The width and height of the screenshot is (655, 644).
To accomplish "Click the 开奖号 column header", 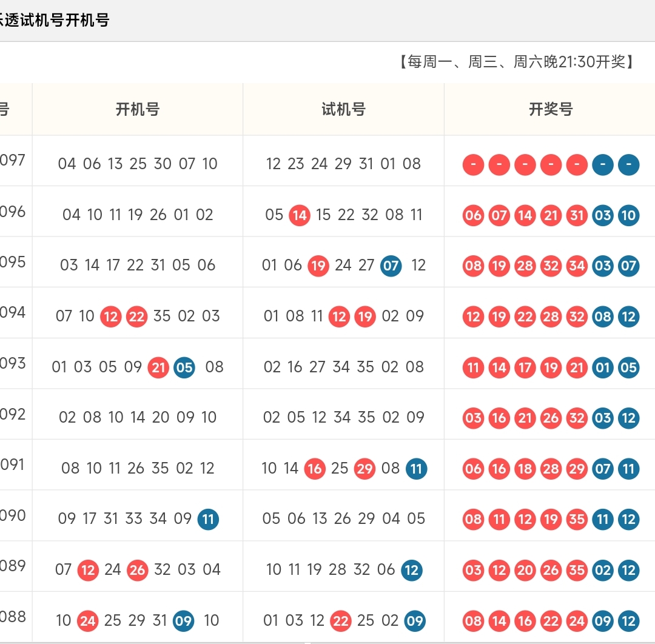I will point(550,109).
